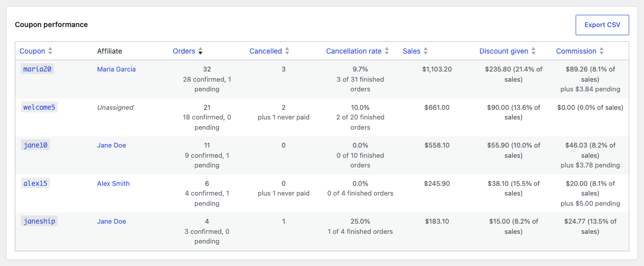Select sales value $245.90

click(x=437, y=183)
